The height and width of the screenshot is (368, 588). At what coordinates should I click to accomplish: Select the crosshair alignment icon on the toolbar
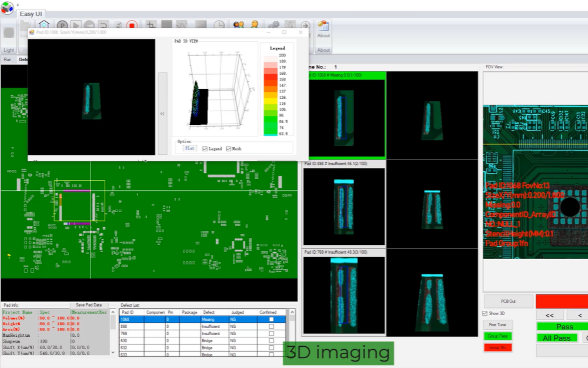[151, 25]
